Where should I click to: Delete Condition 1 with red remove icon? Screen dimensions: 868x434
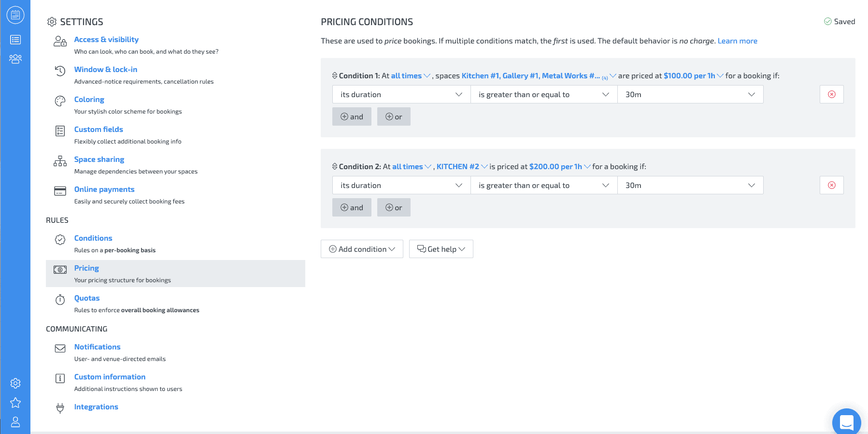831,94
